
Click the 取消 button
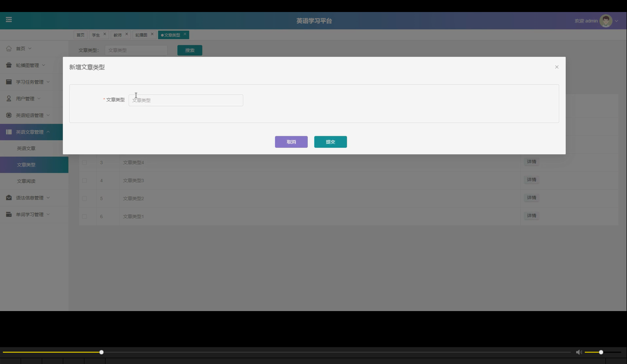[291, 142]
